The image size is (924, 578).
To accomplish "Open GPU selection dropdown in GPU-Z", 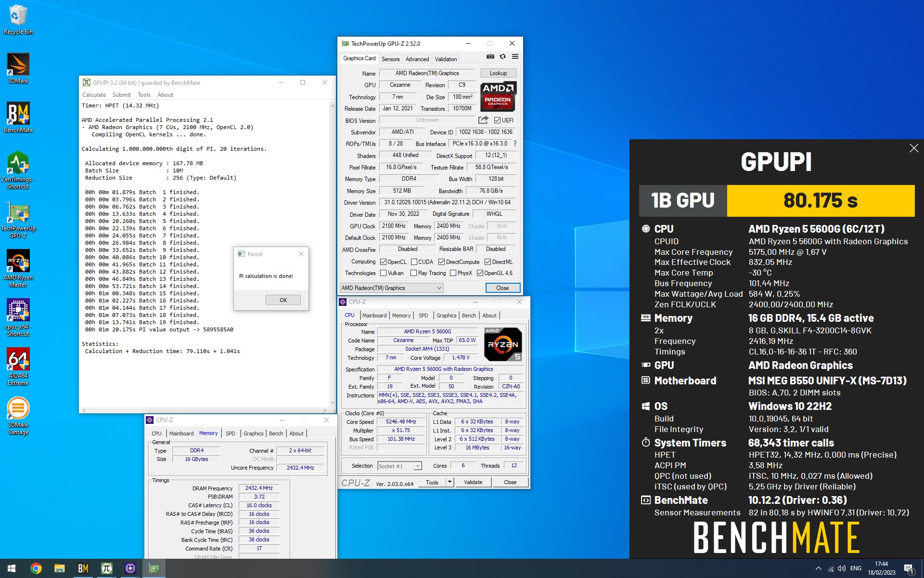I will point(391,288).
